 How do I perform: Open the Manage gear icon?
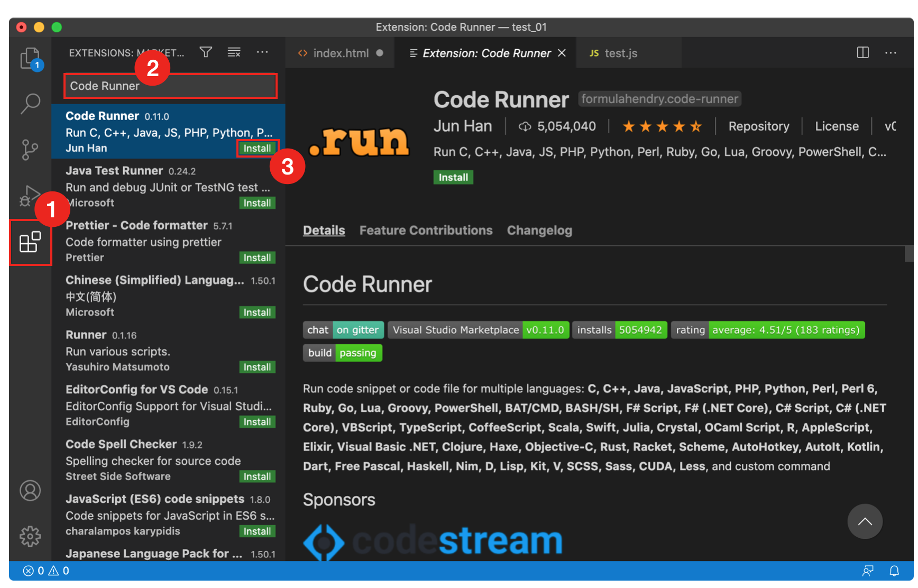(30, 536)
